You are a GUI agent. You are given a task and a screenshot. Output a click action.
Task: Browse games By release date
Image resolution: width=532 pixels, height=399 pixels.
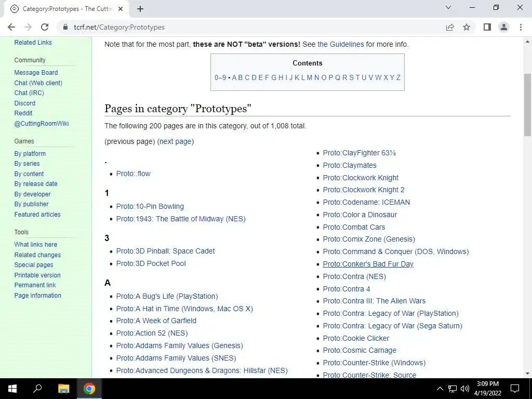(36, 183)
